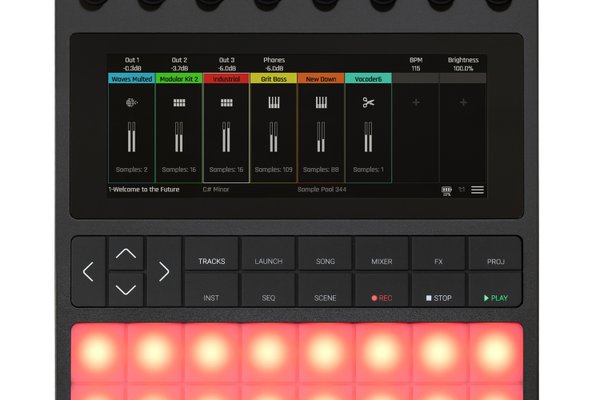
Task: Tap the red pad directly below STOP
Action: pos(439,352)
